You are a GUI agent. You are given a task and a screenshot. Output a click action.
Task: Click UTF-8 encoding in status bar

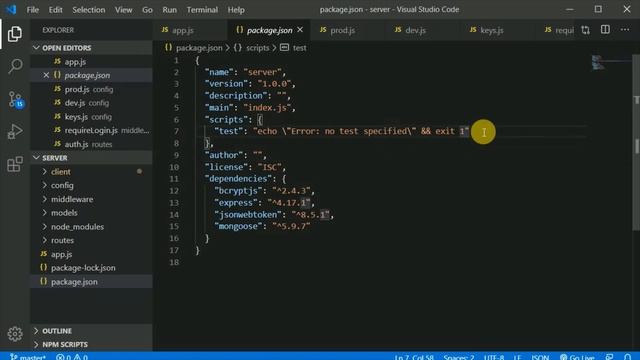tap(494, 357)
